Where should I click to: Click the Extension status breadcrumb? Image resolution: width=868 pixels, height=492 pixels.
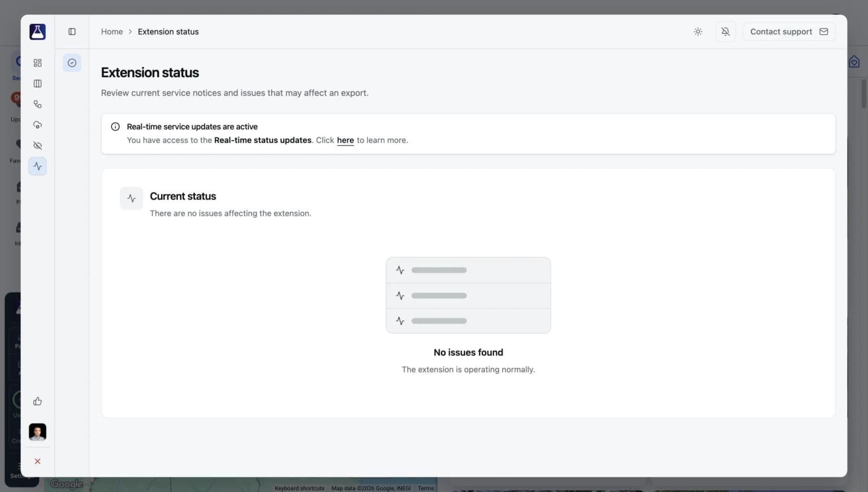[168, 32]
